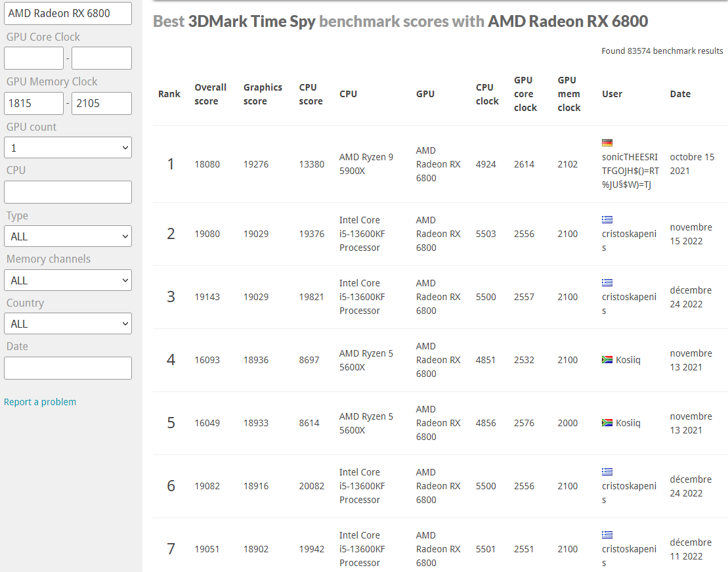Image resolution: width=728 pixels, height=572 pixels.
Task: Click GPU Memory Clock field showing 2105
Action: click(x=102, y=103)
